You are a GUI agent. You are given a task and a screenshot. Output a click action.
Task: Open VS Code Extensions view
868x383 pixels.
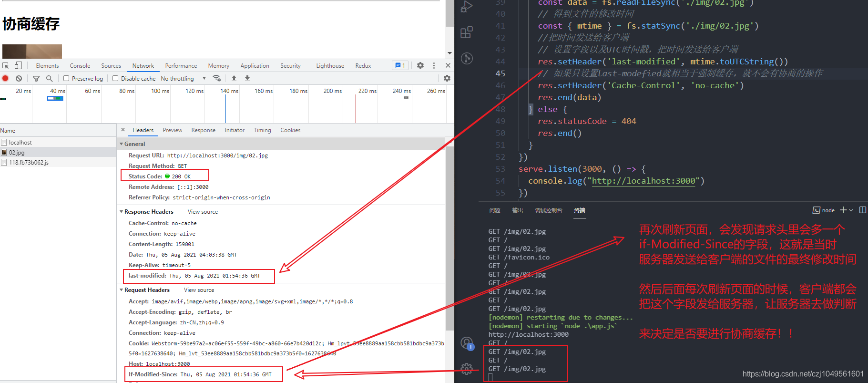pyautogui.click(x=467, y=32)
